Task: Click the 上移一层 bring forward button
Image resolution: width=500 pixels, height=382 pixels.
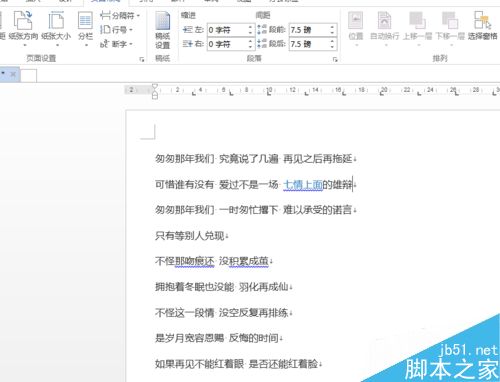Action: (417, 28)
